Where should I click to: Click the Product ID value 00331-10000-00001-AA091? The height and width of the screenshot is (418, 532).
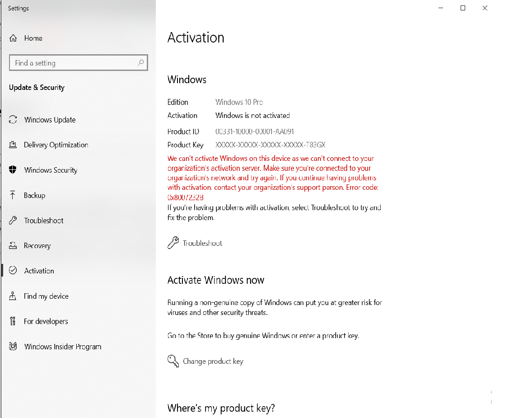254,132
